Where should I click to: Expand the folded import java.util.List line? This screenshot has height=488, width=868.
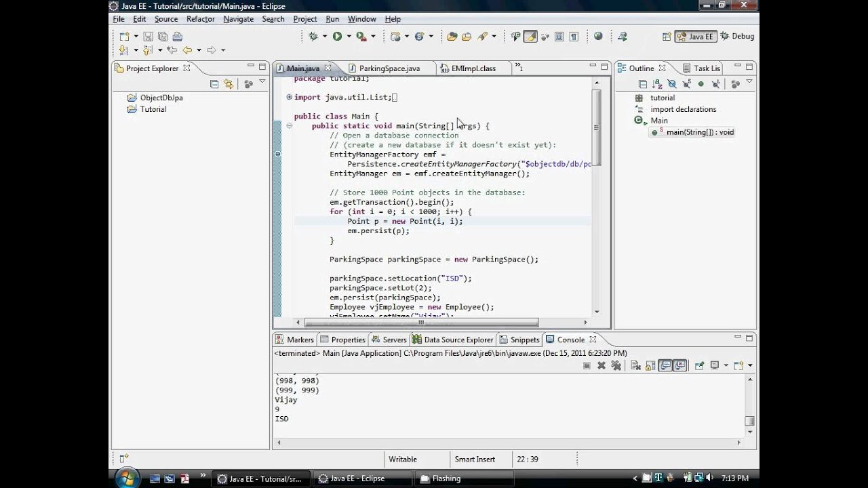pyautogui.click(x=289, y=97)
